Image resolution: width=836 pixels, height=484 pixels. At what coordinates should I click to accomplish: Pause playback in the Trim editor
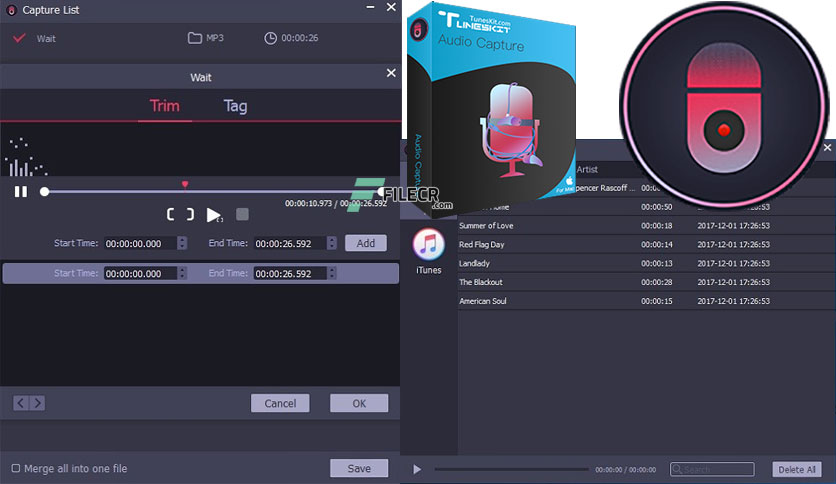click(21, 191)
